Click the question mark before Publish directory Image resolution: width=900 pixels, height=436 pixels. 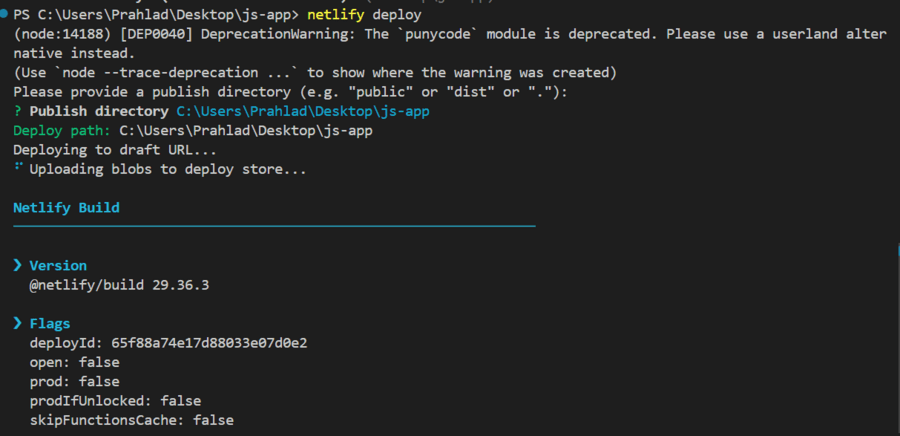18,111
